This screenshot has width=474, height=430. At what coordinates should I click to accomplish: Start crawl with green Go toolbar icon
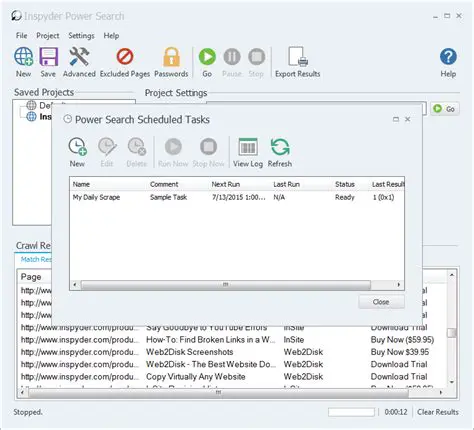pos(207,56)
